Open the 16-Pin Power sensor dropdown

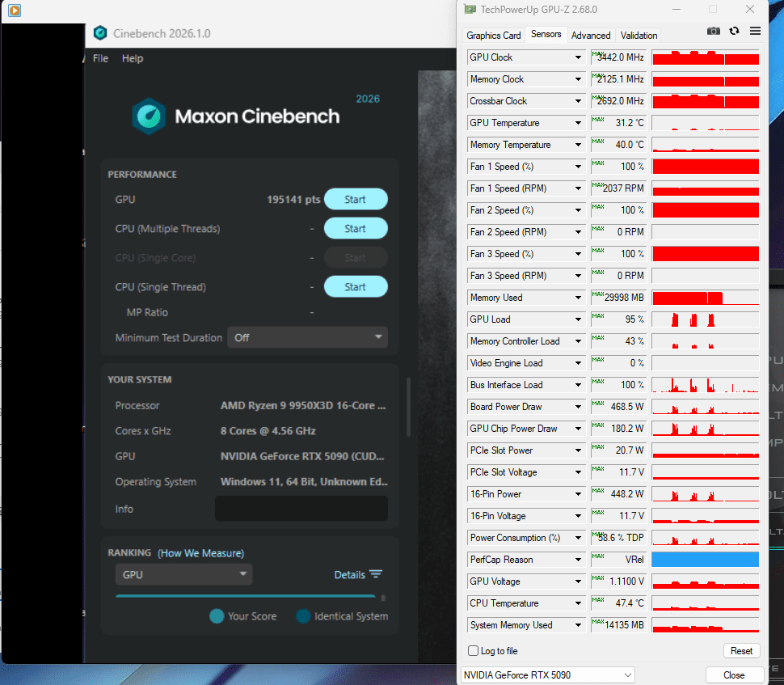click(578, 494)
